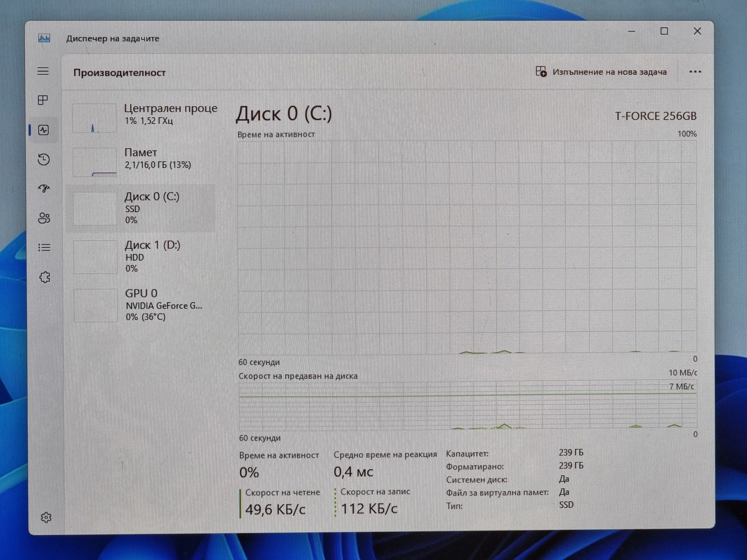This screenshot has height=560, width=747.
Task: Click the Task Manager app icon in title bar
Action: [x=44, y=38]
